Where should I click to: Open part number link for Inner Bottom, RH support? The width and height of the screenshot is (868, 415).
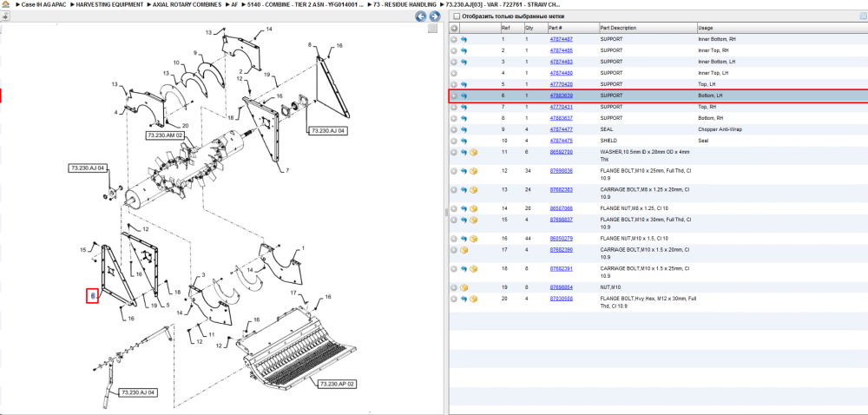coord(561,39)
